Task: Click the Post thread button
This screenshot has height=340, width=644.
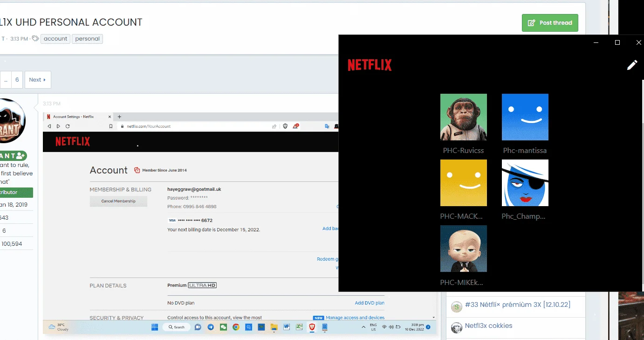Action: [550, 23]
